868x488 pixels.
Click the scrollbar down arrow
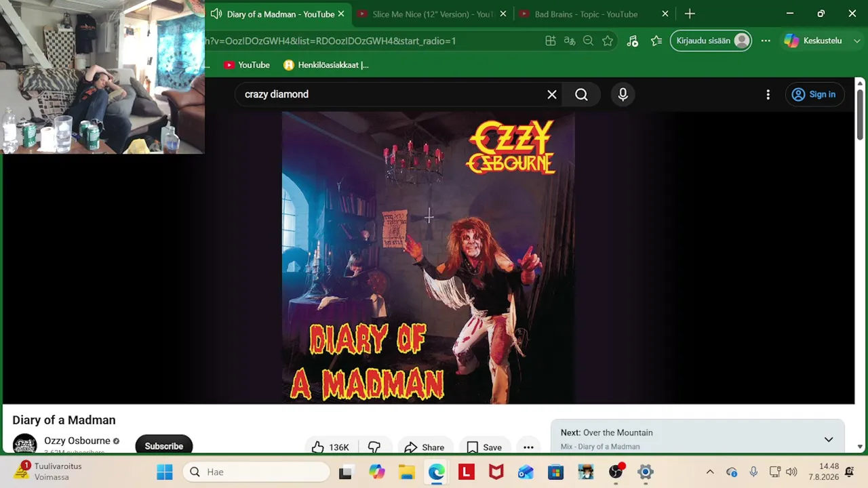click(x=861, y=447)
